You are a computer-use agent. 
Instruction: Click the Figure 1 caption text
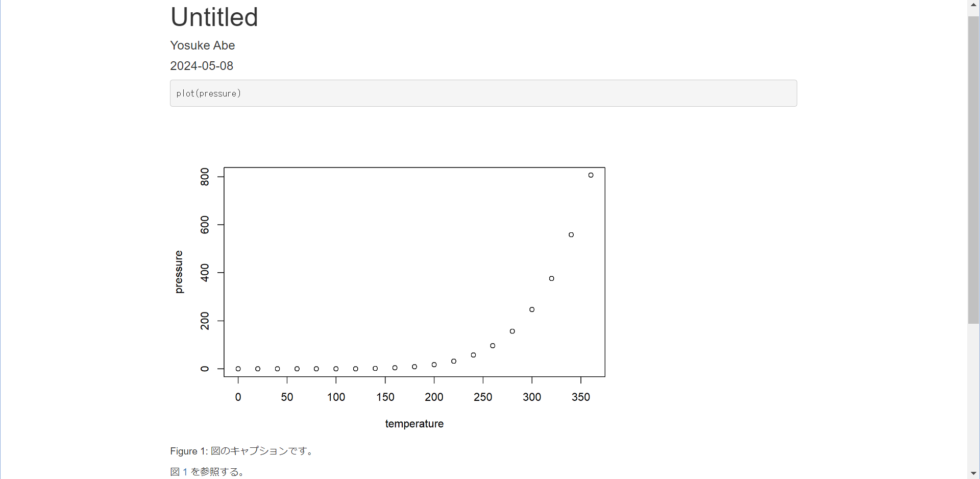tap(241, 451)
